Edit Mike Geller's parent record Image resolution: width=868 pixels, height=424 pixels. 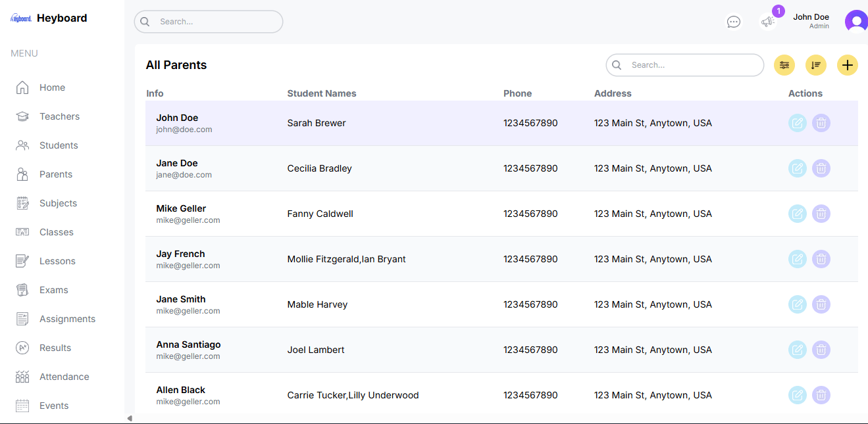798,214
